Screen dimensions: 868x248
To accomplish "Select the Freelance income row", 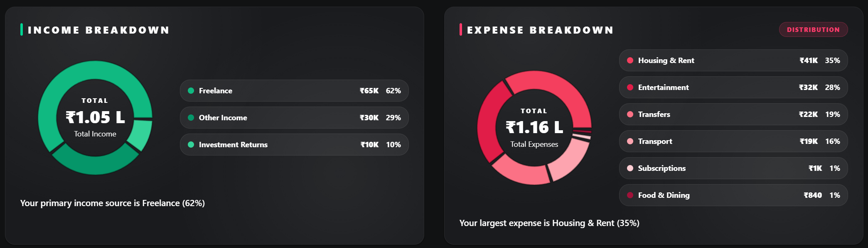I will coord(294,91).
